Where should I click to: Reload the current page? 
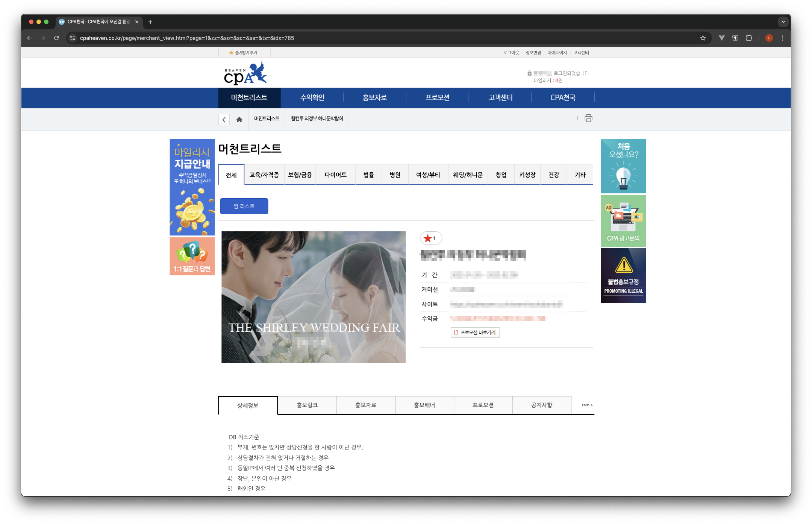pos(56,38)
